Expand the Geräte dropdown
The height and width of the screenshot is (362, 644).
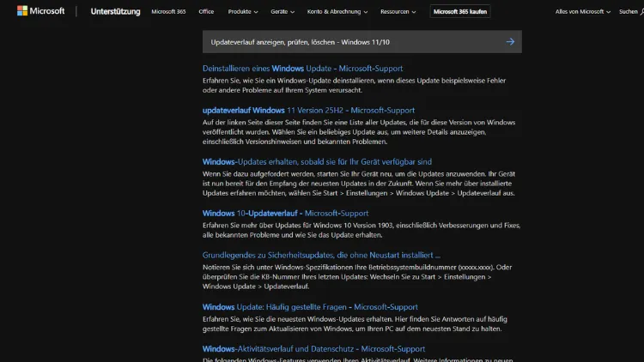point(283,11)
